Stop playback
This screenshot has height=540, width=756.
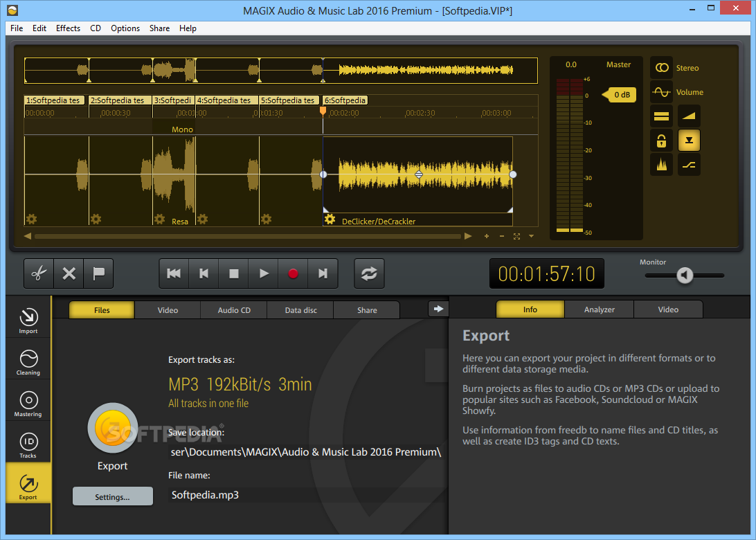234,273
